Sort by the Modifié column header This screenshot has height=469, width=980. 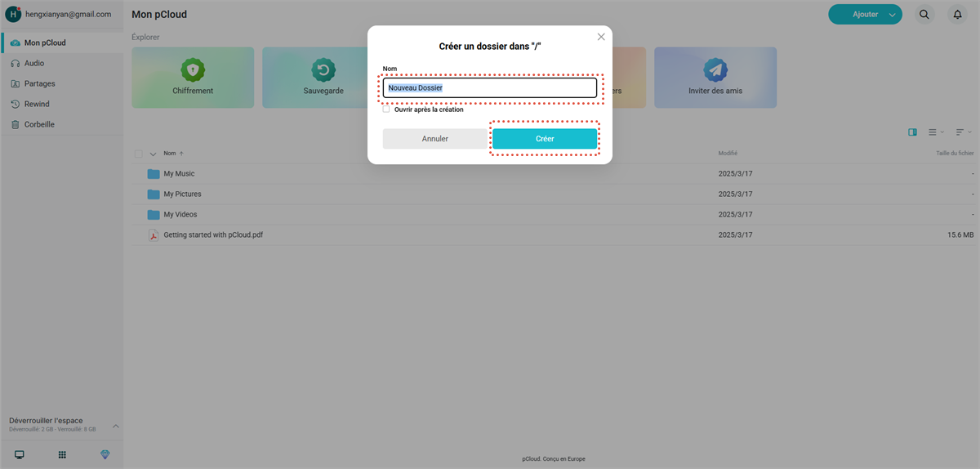(x=728, y=154)
